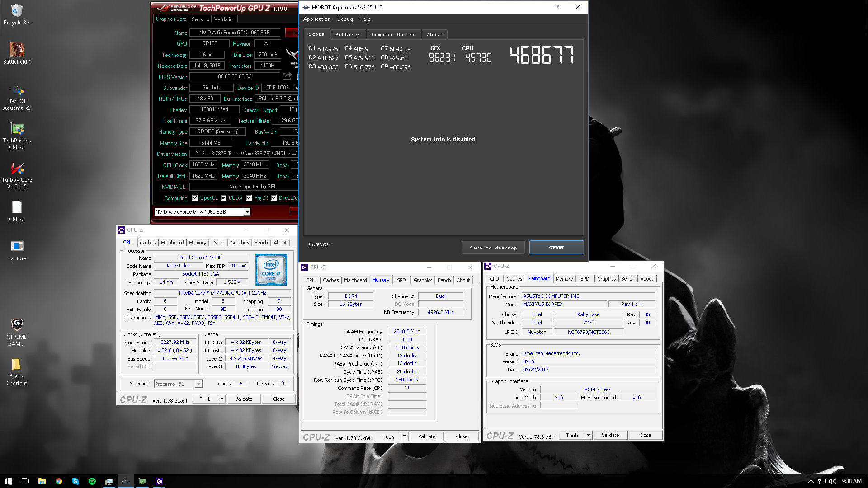Open the Xtreme Gaming desktop shortcut
Image resolution: width=868 pixels, height=488 pixels.
[x=17, y=332]
